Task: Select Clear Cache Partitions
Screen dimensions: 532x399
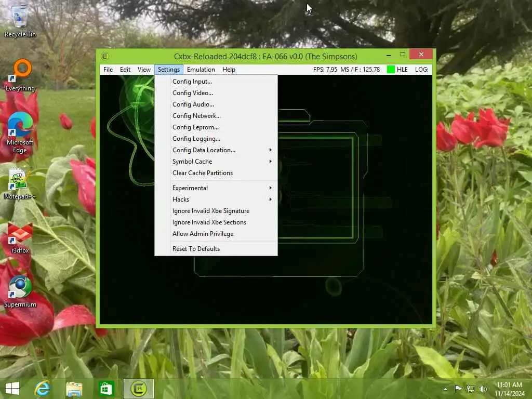Action: (x=216, y=173)
